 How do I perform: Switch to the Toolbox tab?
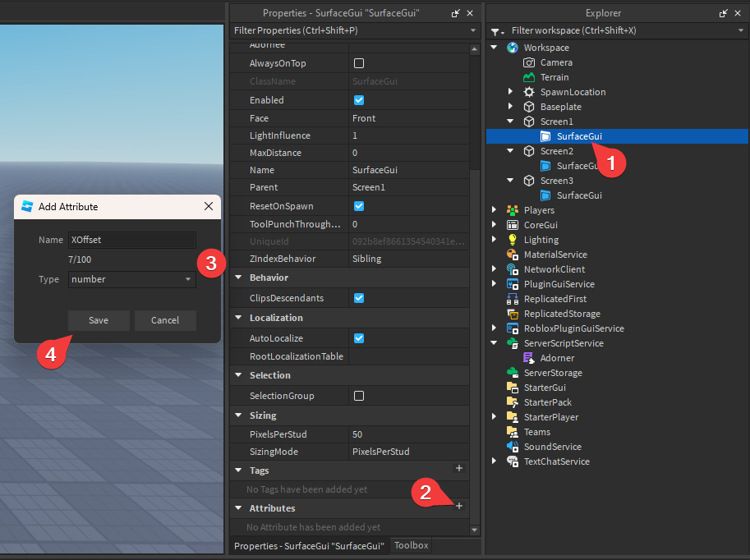[411, 545]
